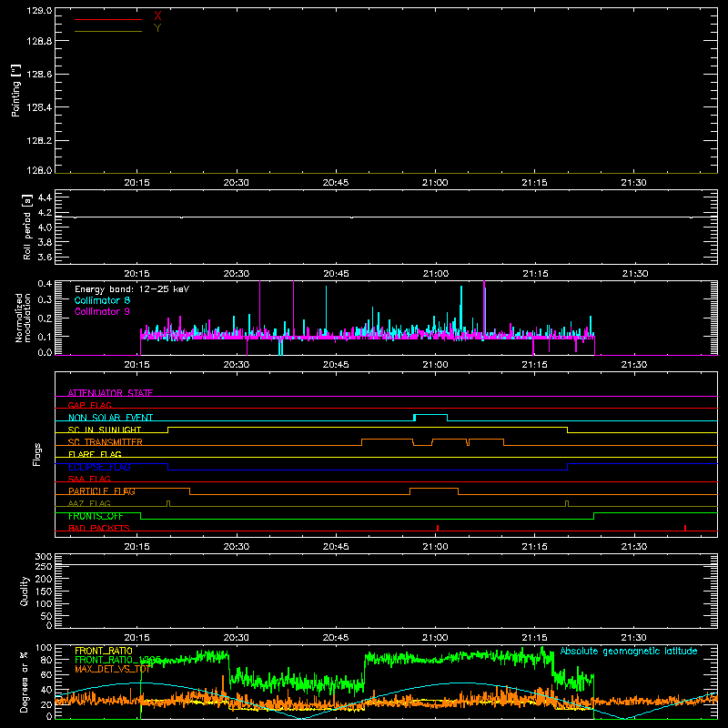728x728 pixels.
Task: Click 20:45 time label under modulation panel
Action: pyautogui.click(x=336, y=365)
